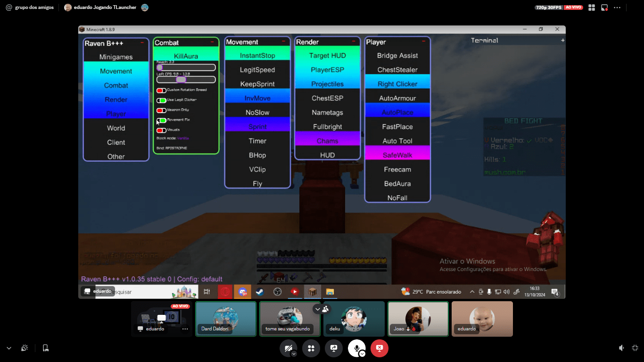
Task: Open the red play-button app in taskbar
Action: tap(295, 292)
